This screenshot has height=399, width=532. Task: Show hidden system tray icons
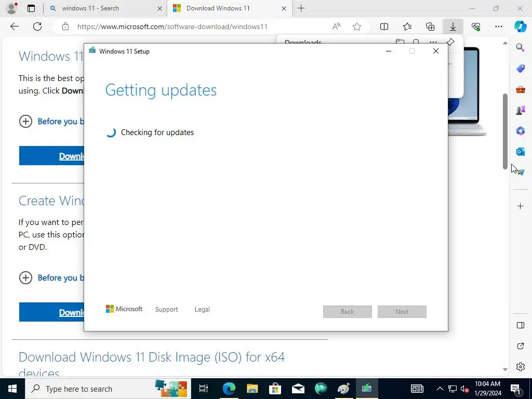(x=440, y=389)
